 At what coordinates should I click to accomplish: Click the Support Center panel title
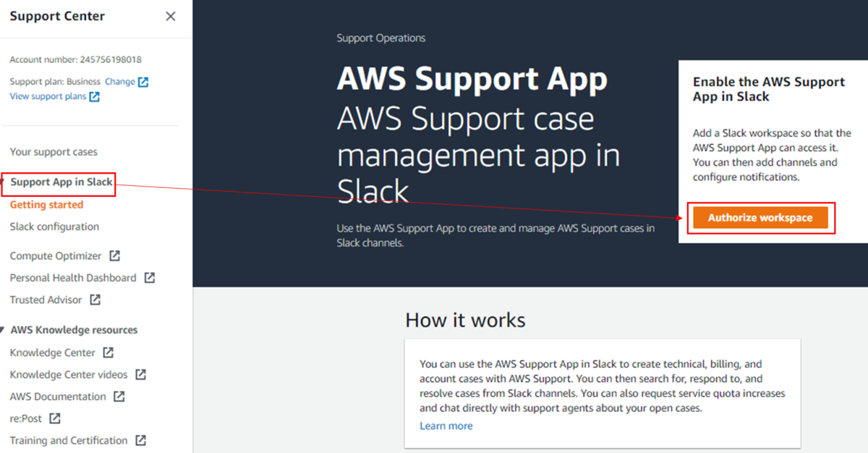pos(57,16)
